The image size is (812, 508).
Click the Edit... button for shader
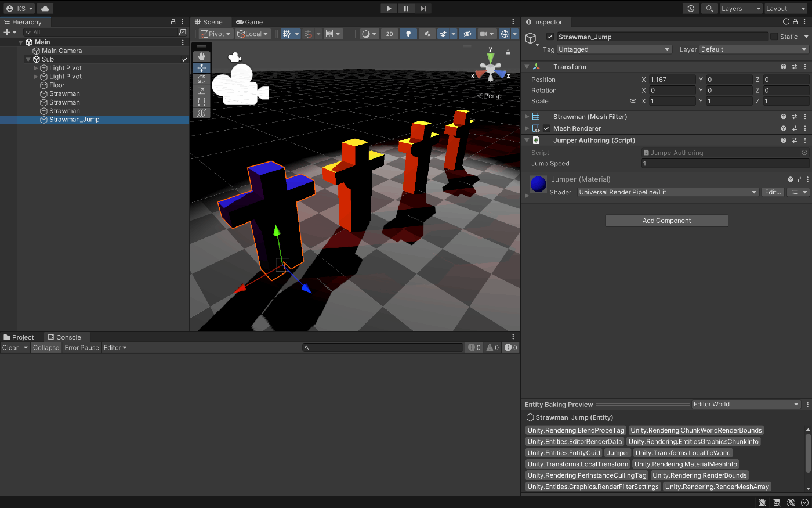[773, 192]
